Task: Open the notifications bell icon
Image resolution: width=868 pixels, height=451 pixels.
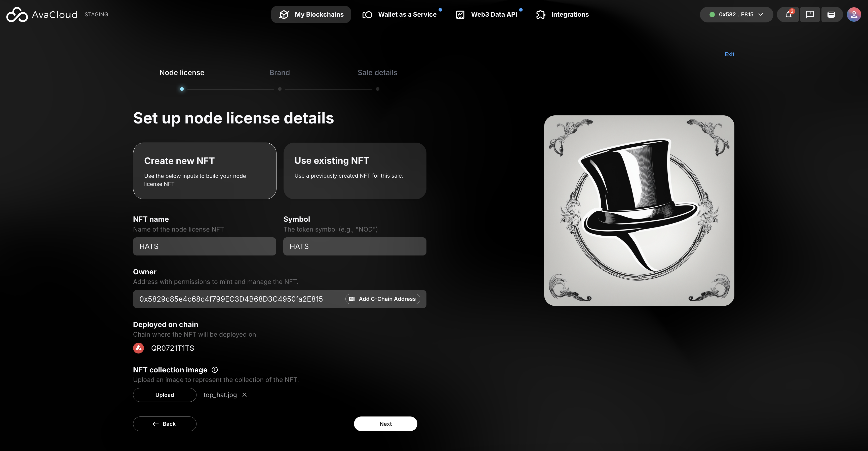Action: [x=788, y=15]
